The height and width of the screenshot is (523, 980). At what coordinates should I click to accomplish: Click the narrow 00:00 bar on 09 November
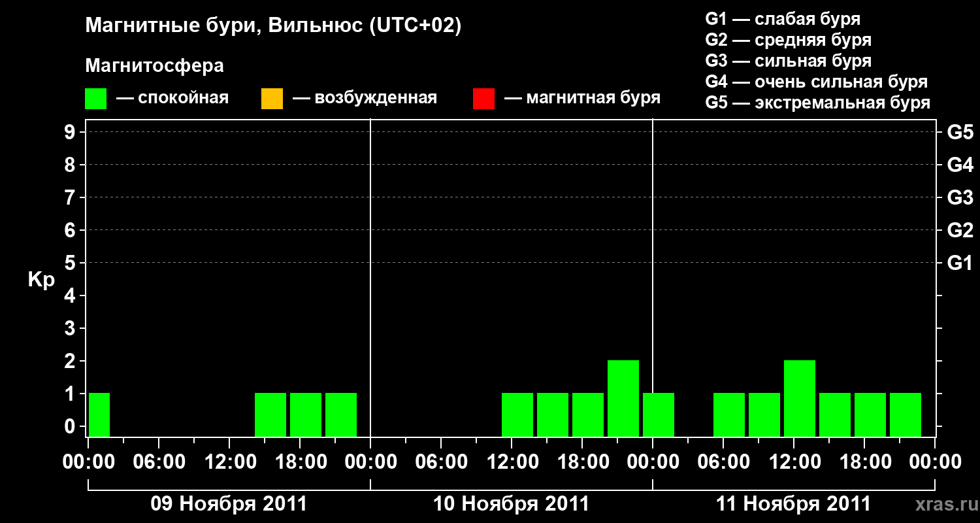(x=99, y=414)
